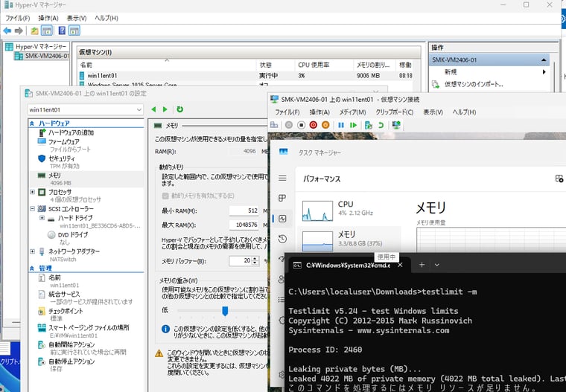Open the Processes page icon in Task Manager

tap(282, 198)
